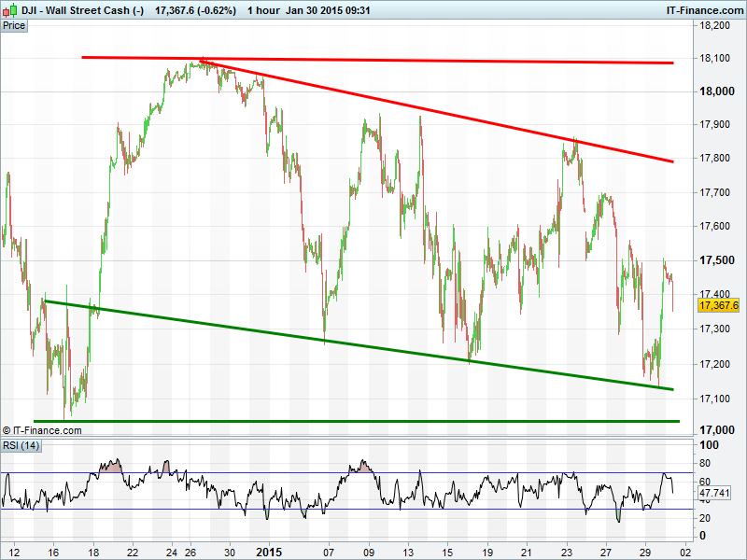The width and height of the screenshot is (747, 560).
Task: Click the 17,200 price axis label
Action: [x=714, y=364]
